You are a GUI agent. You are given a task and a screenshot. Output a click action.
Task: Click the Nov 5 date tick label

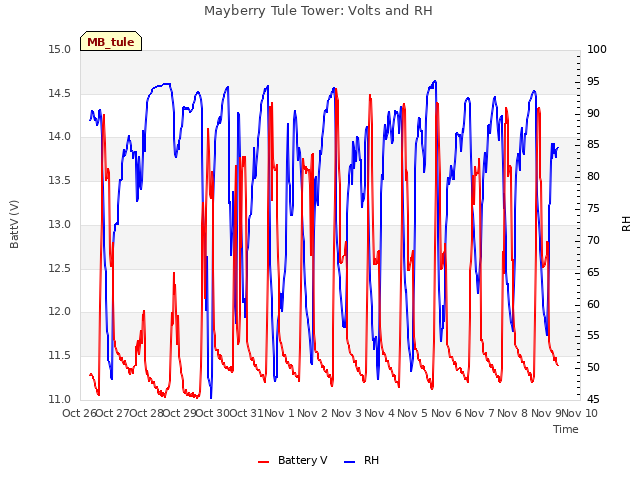point(413,413)
